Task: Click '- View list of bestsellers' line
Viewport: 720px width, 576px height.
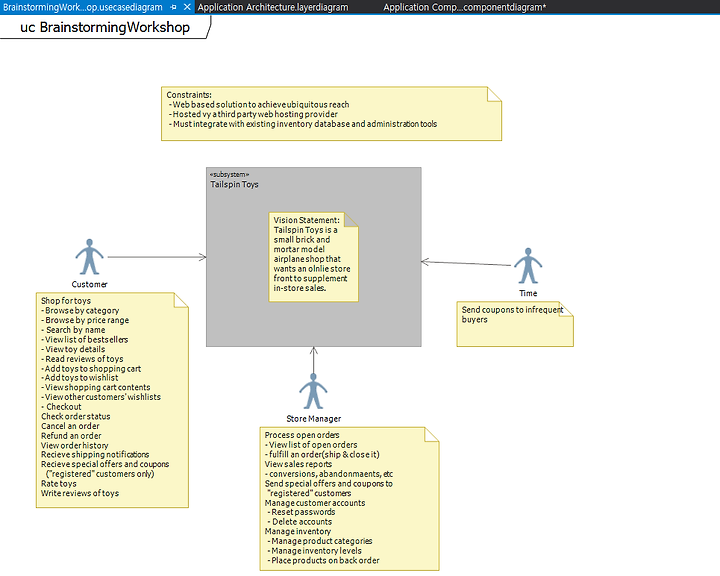Action: 84,339
